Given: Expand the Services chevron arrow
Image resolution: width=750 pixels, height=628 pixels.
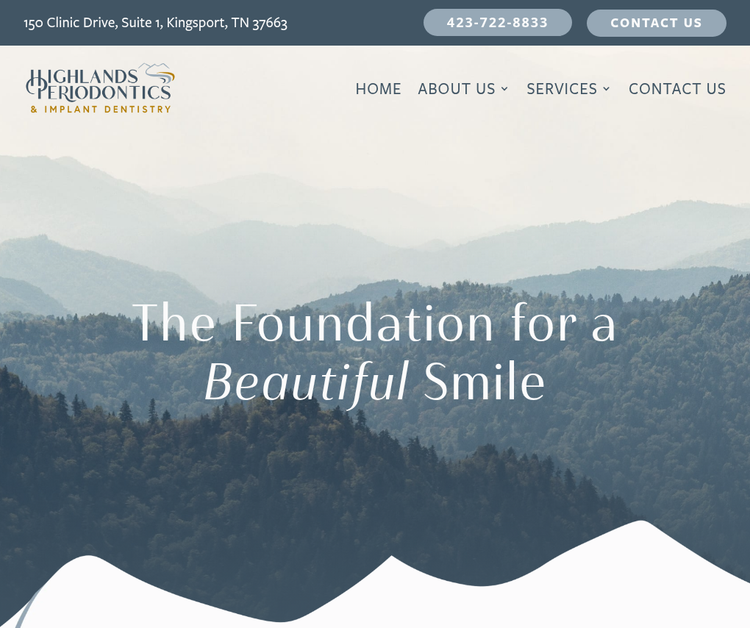Looking at the screenshot, I should (606, 89).
